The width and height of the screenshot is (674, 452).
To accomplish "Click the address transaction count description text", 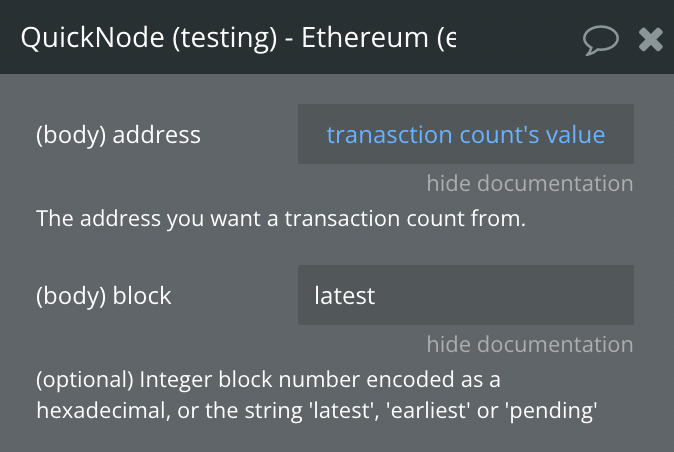I will point(281,218).
